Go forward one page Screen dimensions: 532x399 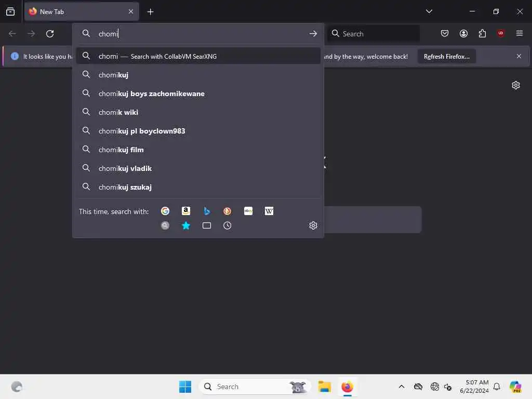point(31,34)
